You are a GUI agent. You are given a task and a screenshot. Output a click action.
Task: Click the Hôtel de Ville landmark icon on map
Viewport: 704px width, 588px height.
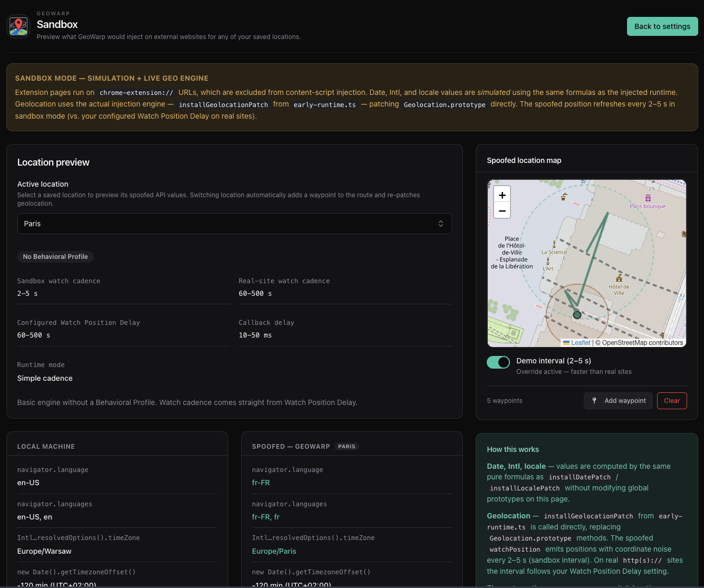pos(619,279)
